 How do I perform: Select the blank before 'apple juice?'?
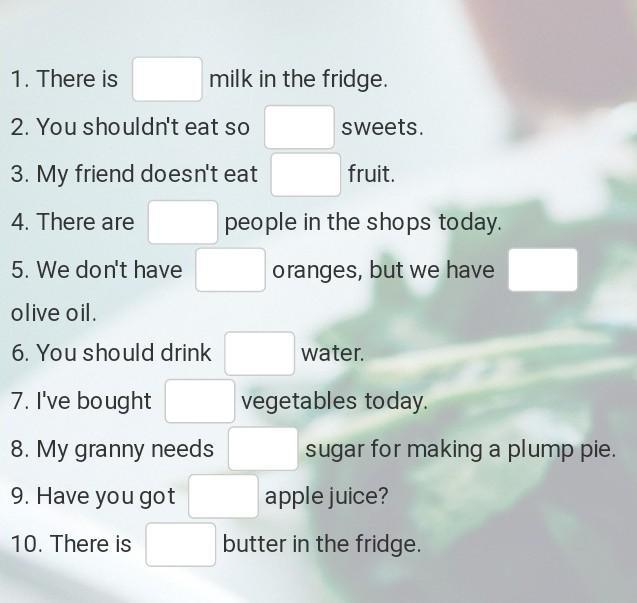tap(223, 496)
